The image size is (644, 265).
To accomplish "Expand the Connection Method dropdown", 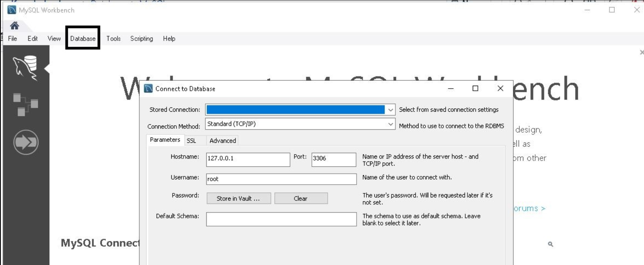I will (391, 124).
